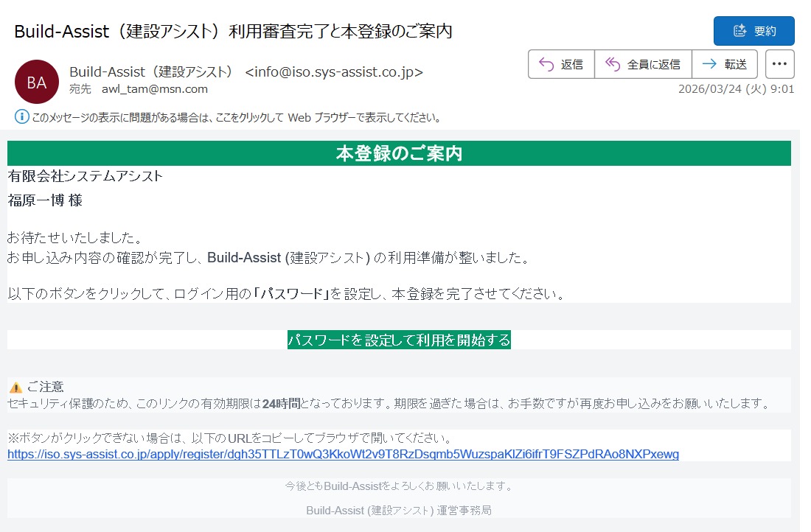Open message in web browser via info bar text
The height and width of the screenshot is (532, 811).
[x=236, y=117]
